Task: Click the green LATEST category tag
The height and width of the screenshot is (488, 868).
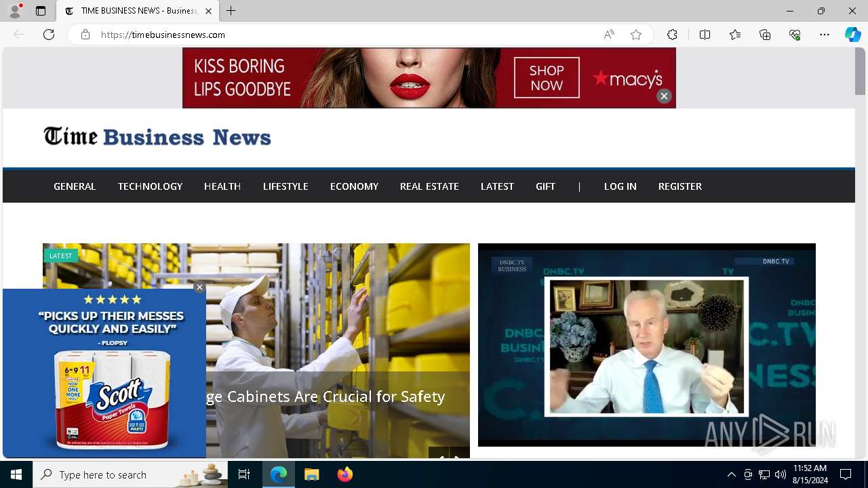Action: [x=61, y=256]
